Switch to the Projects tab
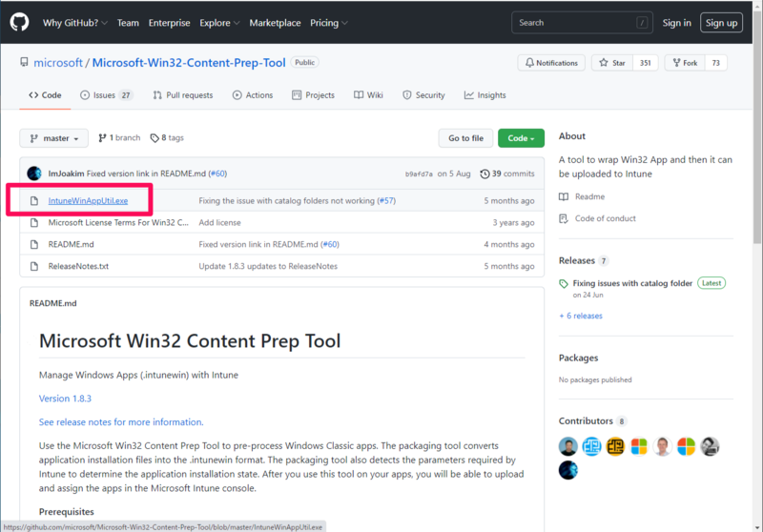The height and width of the screenshot is (532, 763). point(314,95)
